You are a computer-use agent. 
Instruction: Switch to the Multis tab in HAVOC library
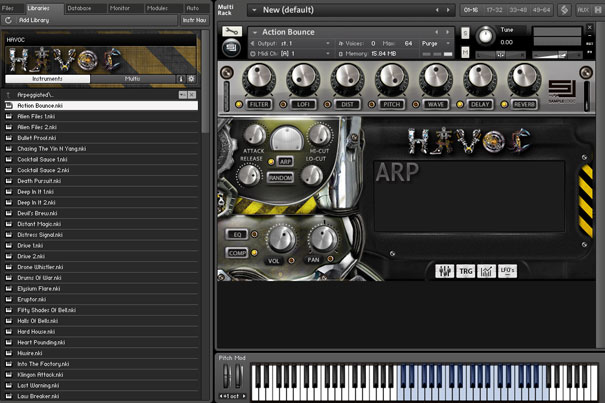(133, 77)
